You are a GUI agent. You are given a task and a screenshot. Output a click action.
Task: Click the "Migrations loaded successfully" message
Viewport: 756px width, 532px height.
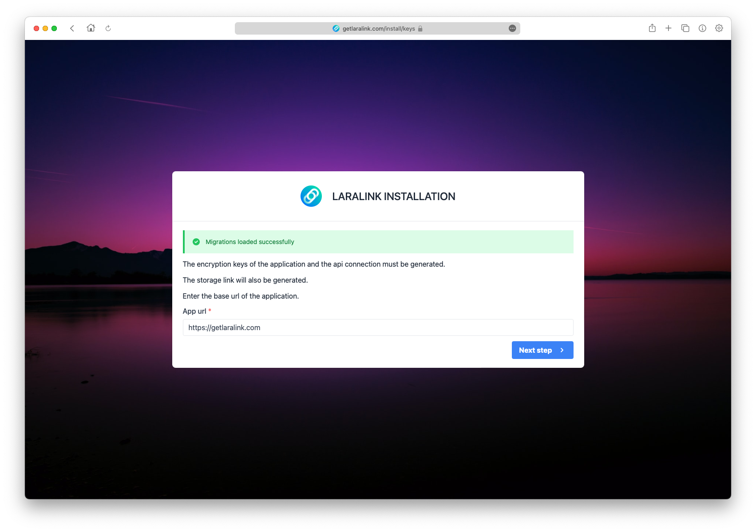point(249,242)
